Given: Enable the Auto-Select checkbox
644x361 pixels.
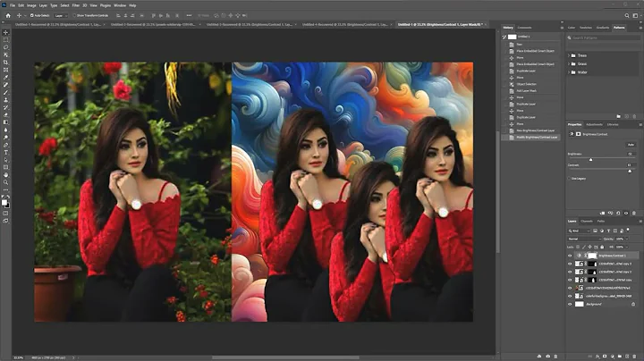Looking at the screenshot, I should pos(32,15).
